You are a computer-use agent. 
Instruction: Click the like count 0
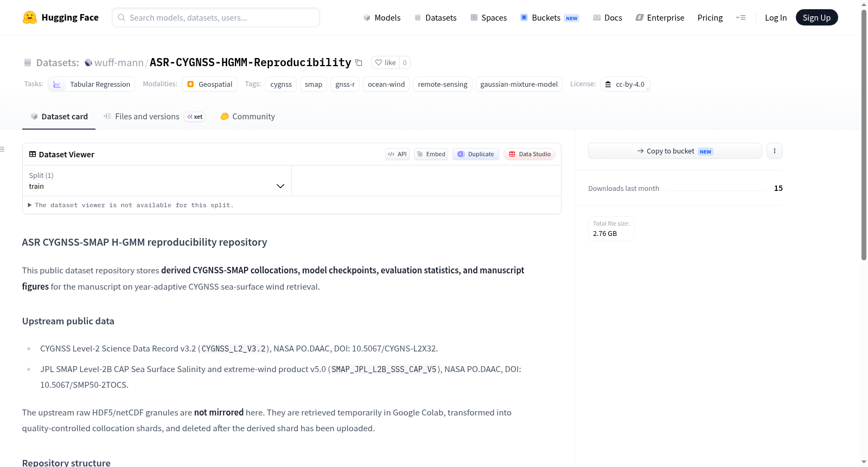tap(405, 62)
